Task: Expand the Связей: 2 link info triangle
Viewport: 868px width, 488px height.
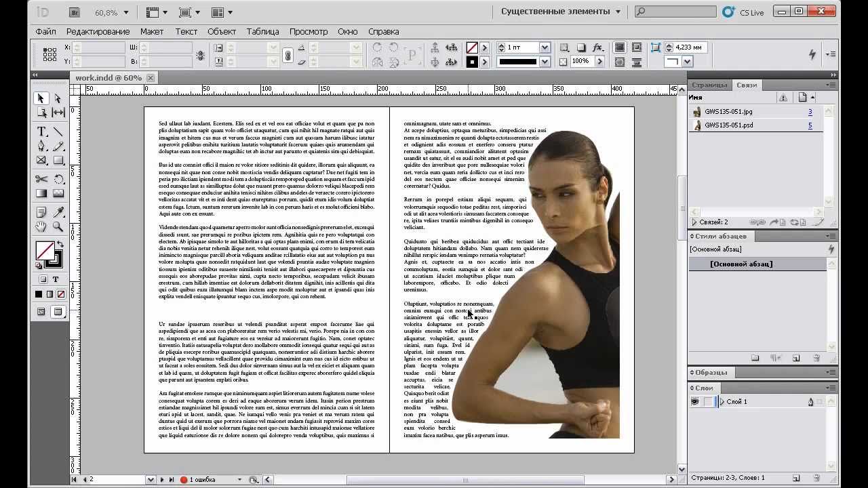Action: (694, 222)
